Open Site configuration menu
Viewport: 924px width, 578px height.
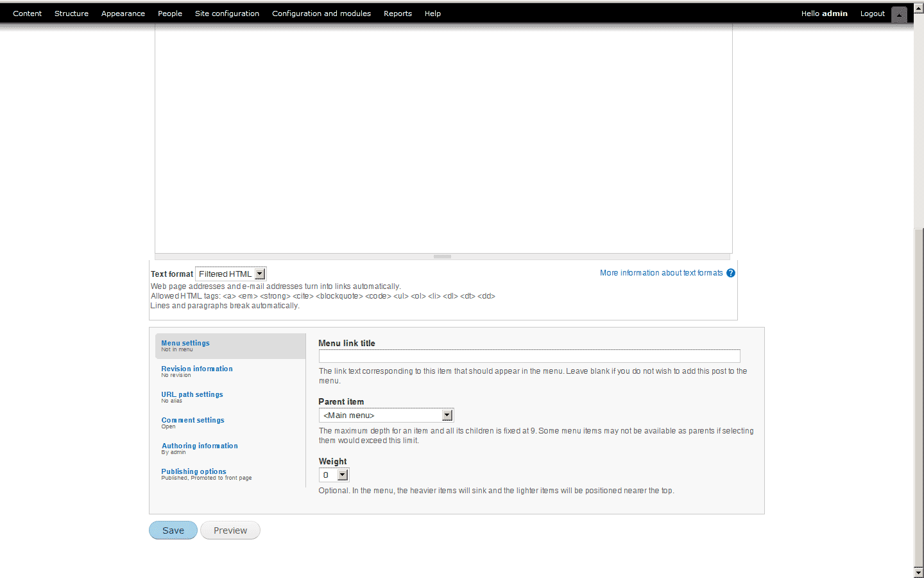coord(227,13)
